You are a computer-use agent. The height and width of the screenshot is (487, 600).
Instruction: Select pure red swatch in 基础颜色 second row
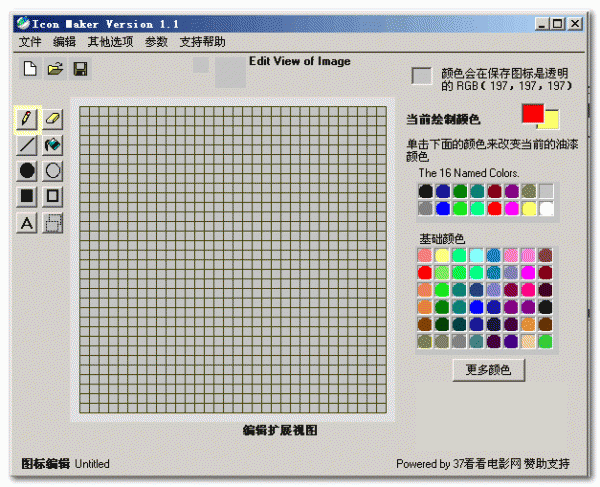point(425,272)
